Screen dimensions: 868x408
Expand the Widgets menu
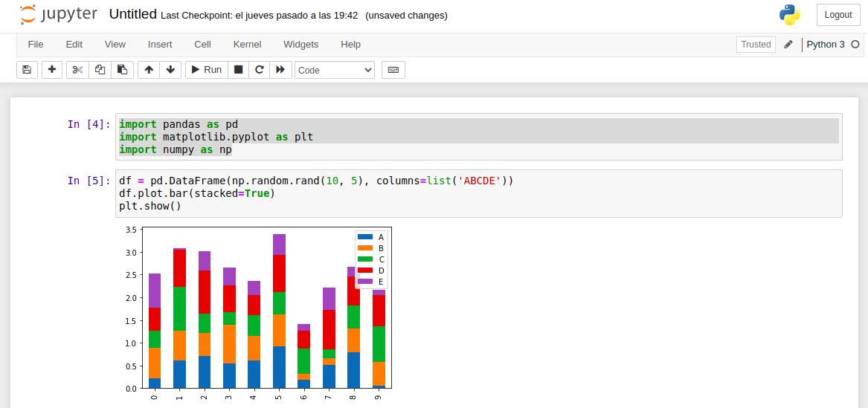pyautogui.click(x=300, y=45)
